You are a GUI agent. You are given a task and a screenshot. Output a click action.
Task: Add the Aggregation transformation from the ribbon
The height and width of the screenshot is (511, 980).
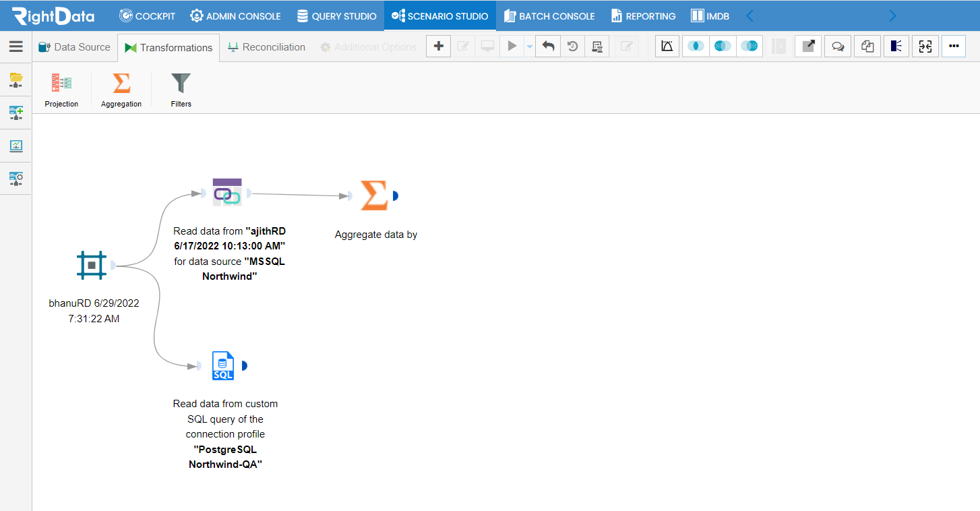(121, 90)
